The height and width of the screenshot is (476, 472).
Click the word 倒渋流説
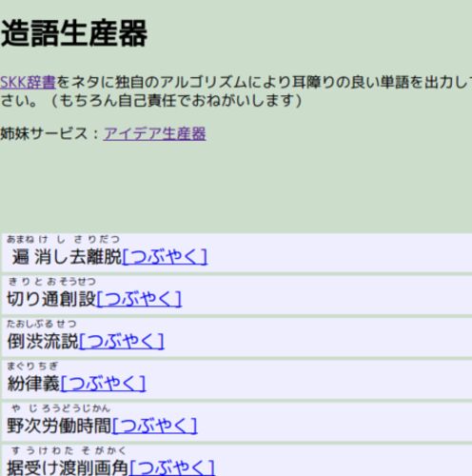click(43, 341)
